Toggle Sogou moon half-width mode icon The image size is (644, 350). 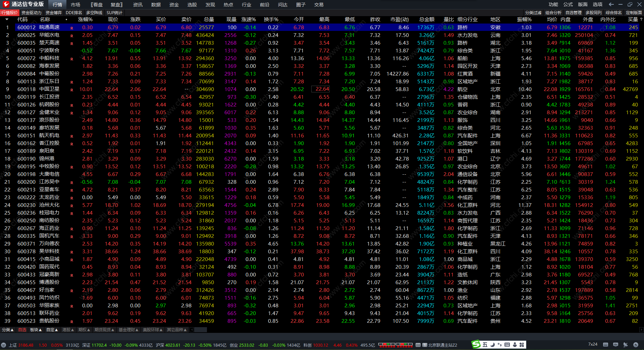point(492,345)
